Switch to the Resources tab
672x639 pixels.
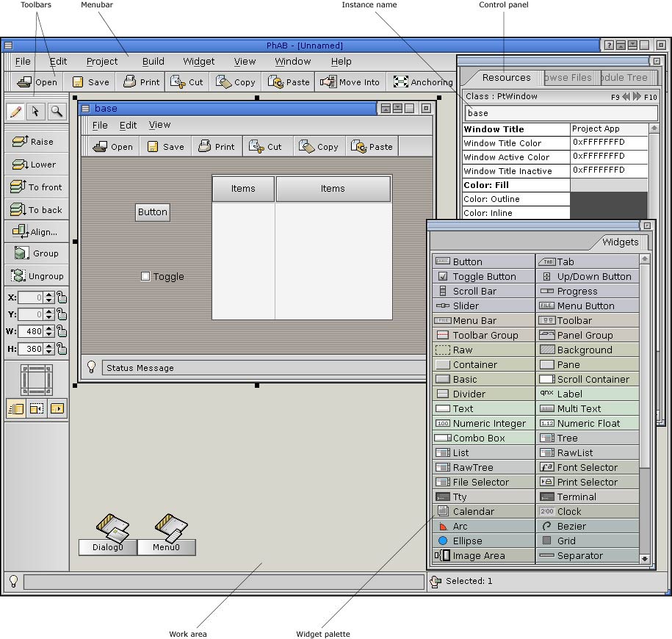[x=506, y=78]
